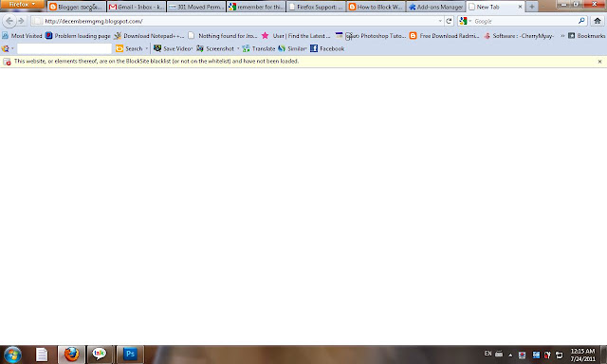Open a new tab with plus button

532,7
